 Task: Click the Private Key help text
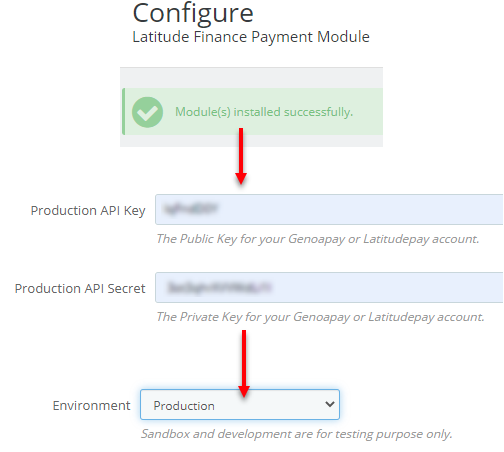tap(320, 317)
